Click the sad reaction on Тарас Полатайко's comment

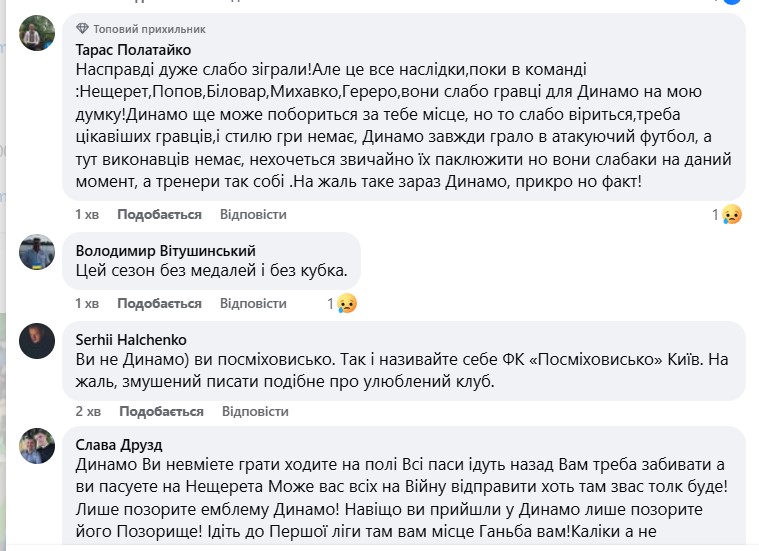[733, 215]
